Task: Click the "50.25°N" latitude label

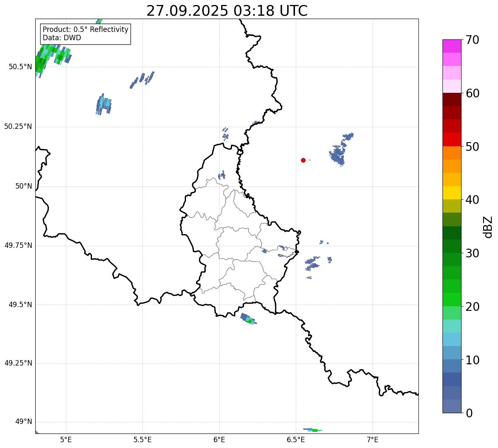Action: 18,126
